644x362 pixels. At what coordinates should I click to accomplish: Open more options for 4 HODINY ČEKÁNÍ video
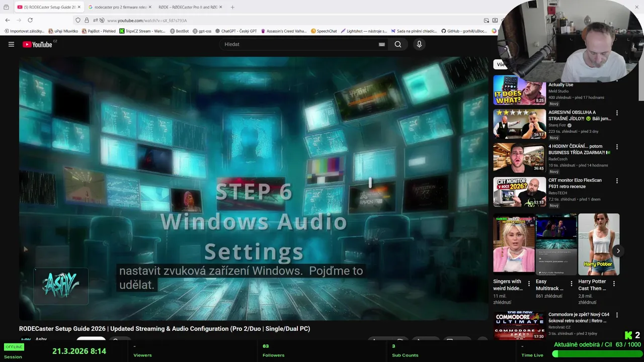coord(617,147)
